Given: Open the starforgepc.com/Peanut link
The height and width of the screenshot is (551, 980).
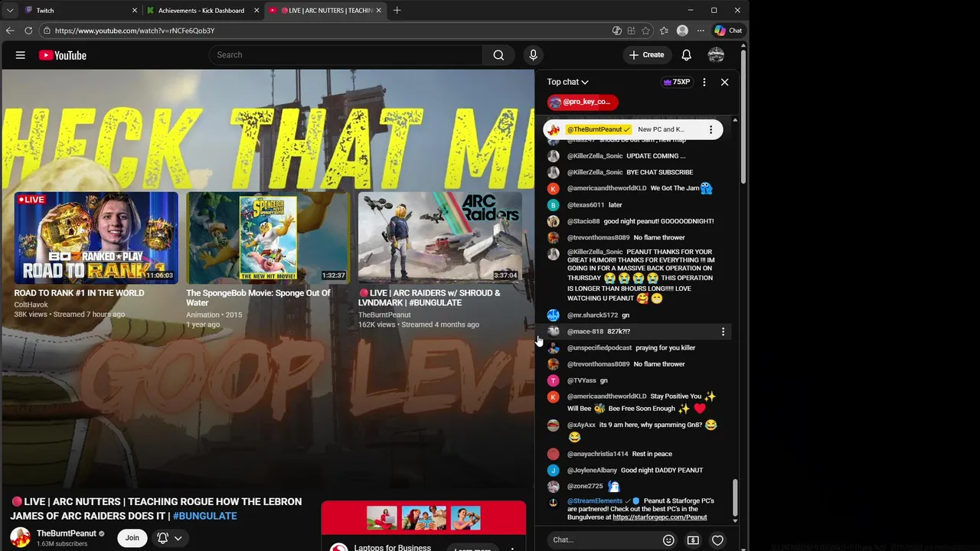Looking at the screenshot, I should pyautogui.click(x=660, y=517).
